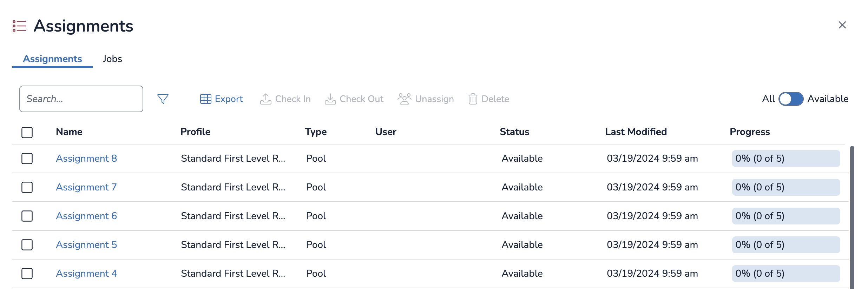Open the Assignment 4 link
The height and width of the screenshot is (289, 868).
(x=86, y=274)
